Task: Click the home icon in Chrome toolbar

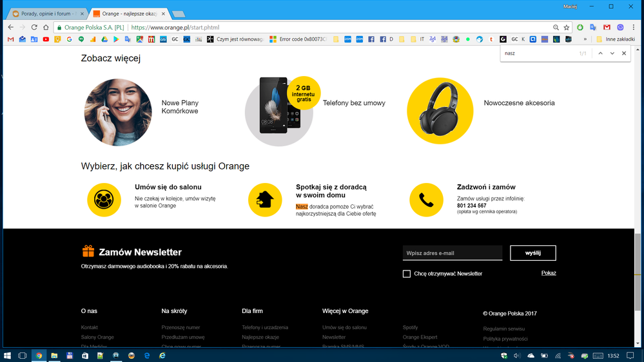Action: (x=46, y=28)
